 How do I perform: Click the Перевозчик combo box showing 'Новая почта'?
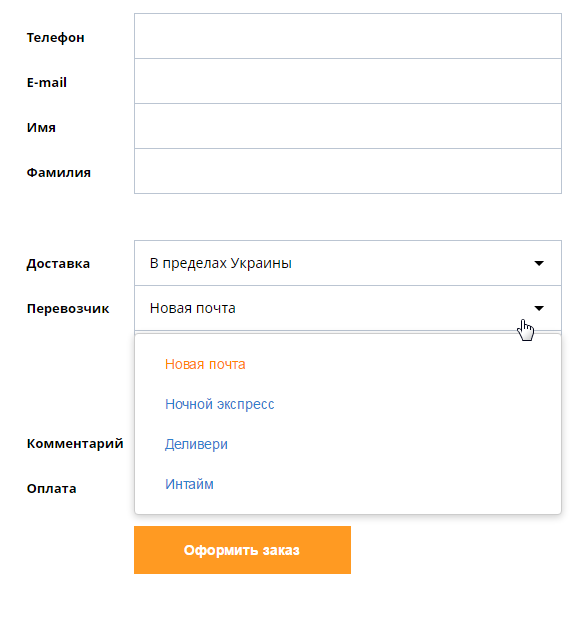(x=348, y=308)
